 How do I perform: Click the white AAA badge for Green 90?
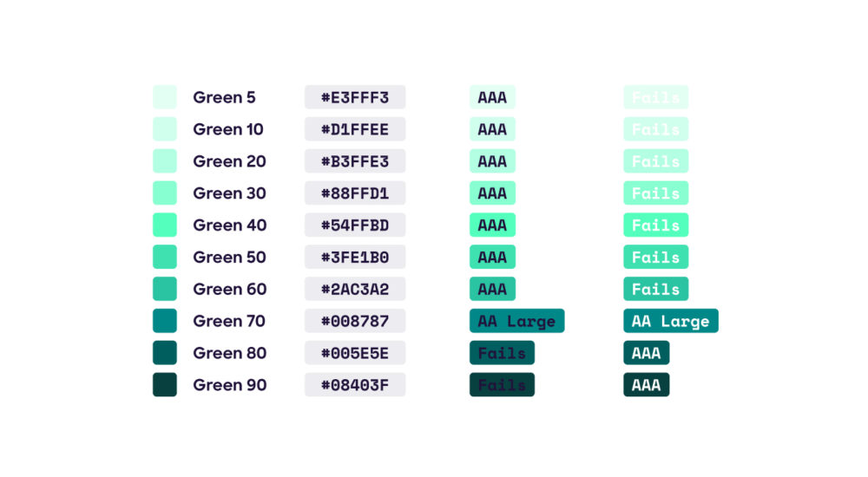646,384
